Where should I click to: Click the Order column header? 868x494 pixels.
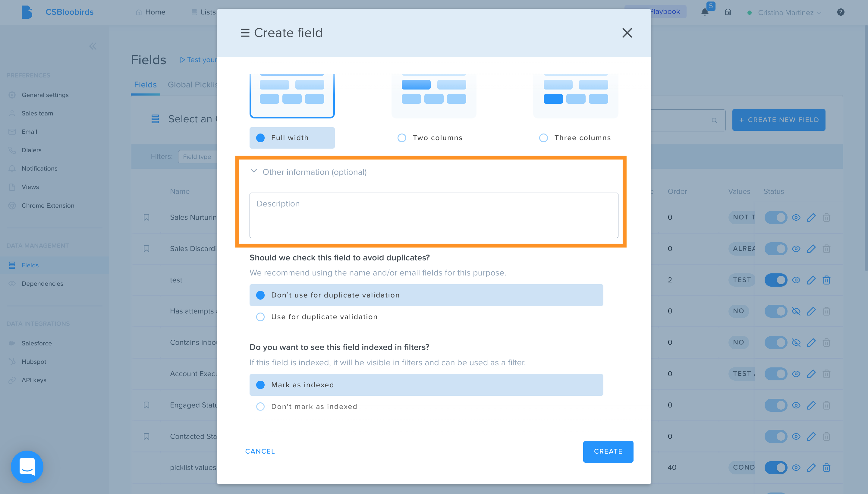677,191
